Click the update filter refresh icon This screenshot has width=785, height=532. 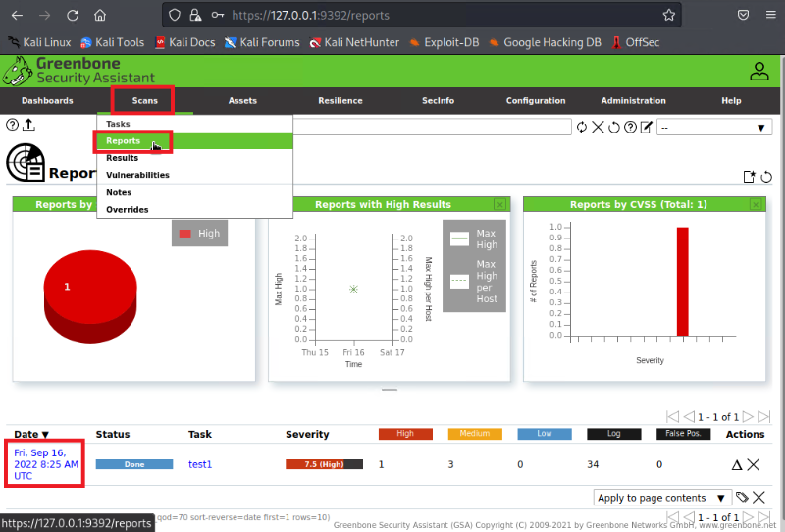tap(582, 128)
